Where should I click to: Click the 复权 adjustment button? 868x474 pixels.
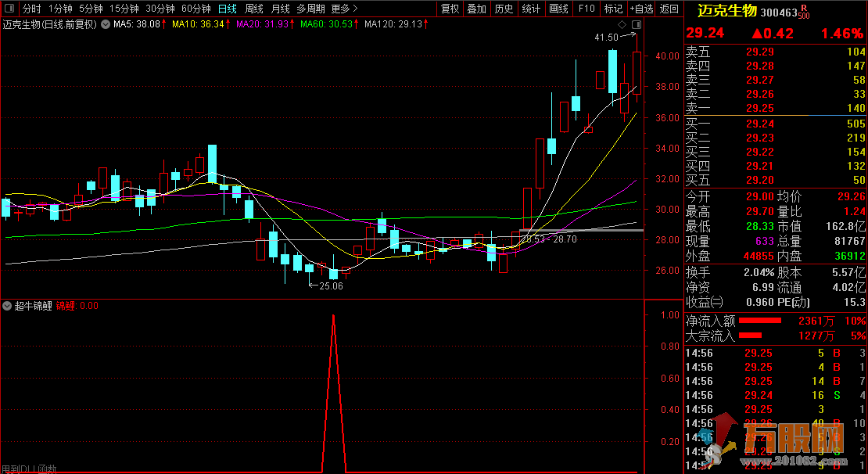pos(450,9)
